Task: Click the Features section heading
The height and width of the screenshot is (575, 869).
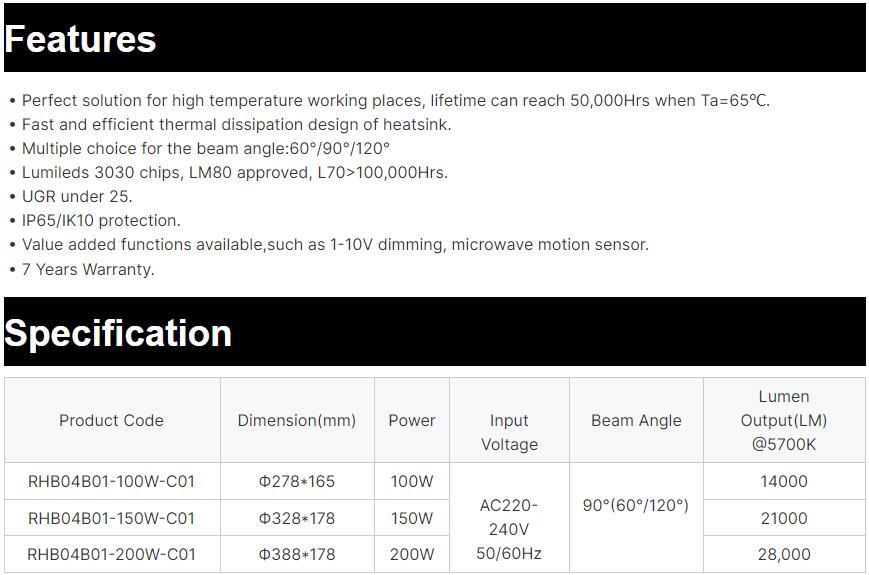Action: (x=81, y=39)
